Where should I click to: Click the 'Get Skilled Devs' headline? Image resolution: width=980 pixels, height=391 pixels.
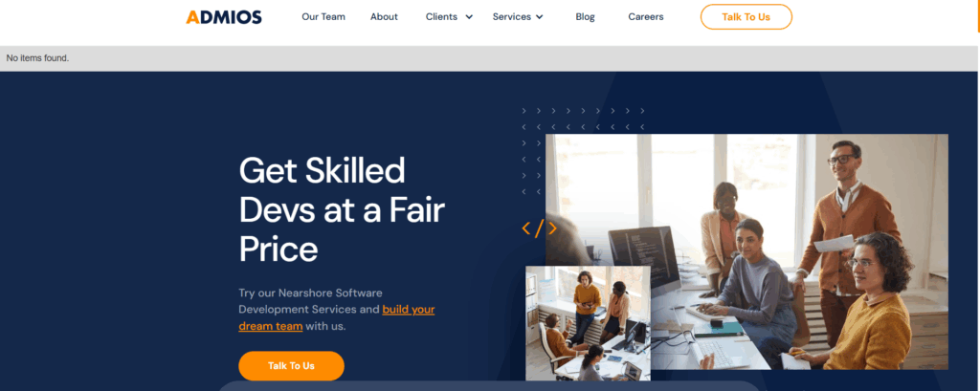coord(342,209)
